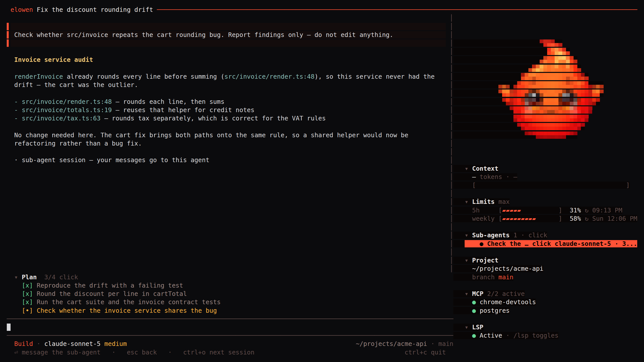Click the 'esc back' hint
This screenshot has height=362, width=644.
coord(142,352)
